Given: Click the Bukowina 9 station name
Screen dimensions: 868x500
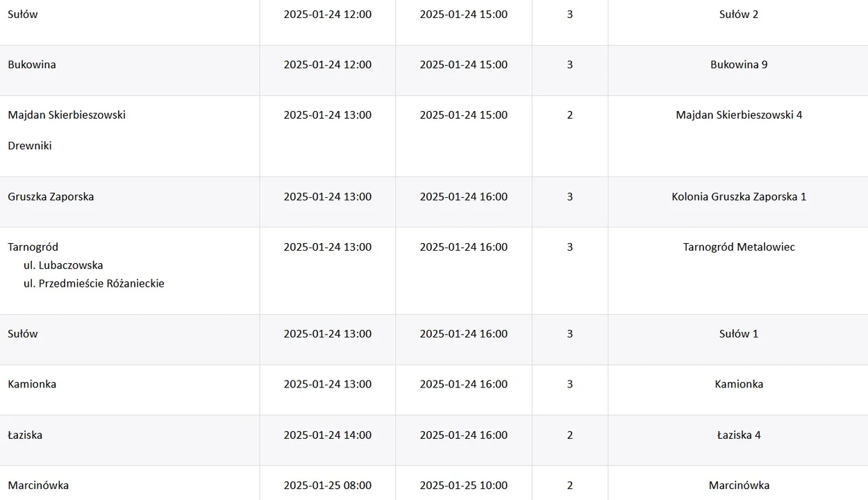Looking at the screenshot, I should coord(738,65).
